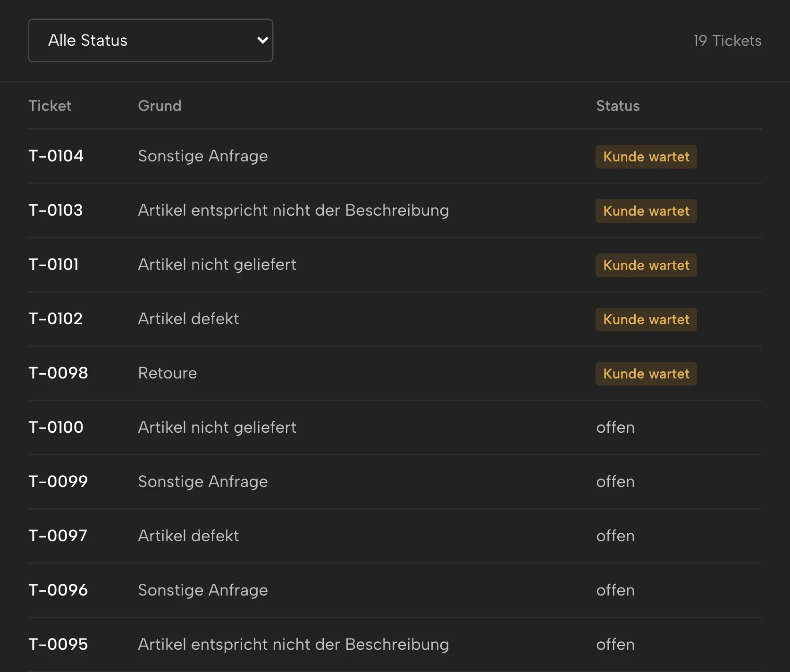Click Sonstige Anfrage in row T-0096
The height and width of the screenshot is (672, 790).
pyautogui.click(x=203, y=590)
